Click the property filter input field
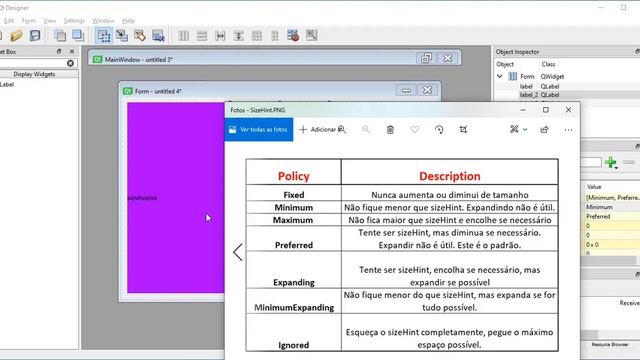This screenshot has height=360, width=640. click(x=591, y=162)
